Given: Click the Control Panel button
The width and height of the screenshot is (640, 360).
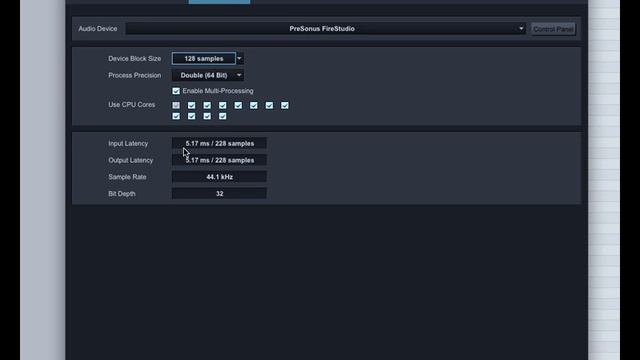Looking at the screenshot, I should (553, 29).
